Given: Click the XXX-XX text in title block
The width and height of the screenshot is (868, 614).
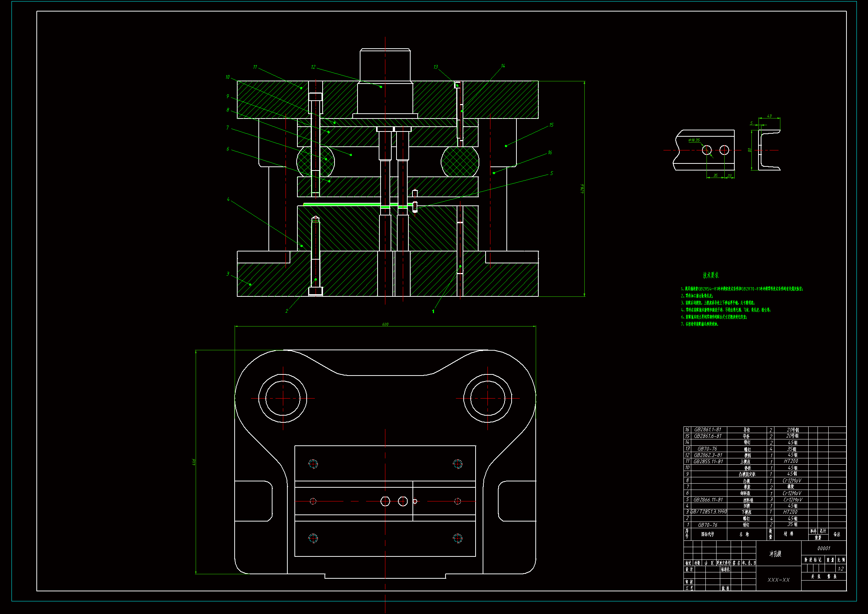Looking at the screenshot, I should [x=779, y=580].
